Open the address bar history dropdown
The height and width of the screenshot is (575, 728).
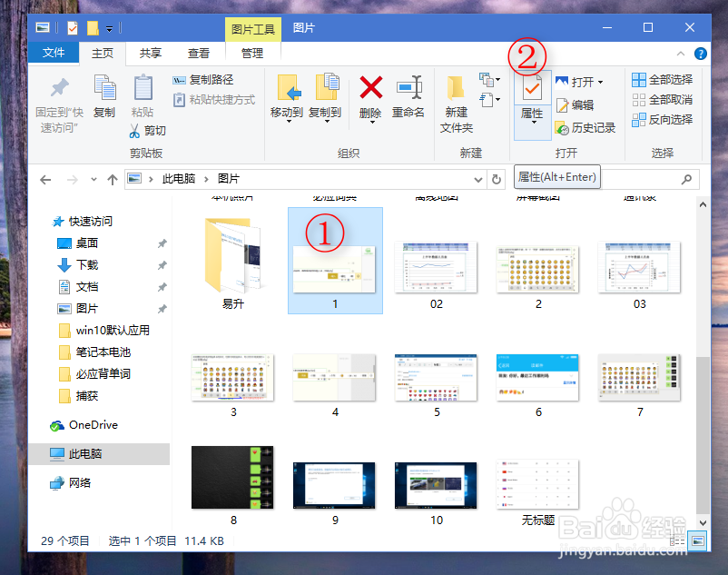477,180
